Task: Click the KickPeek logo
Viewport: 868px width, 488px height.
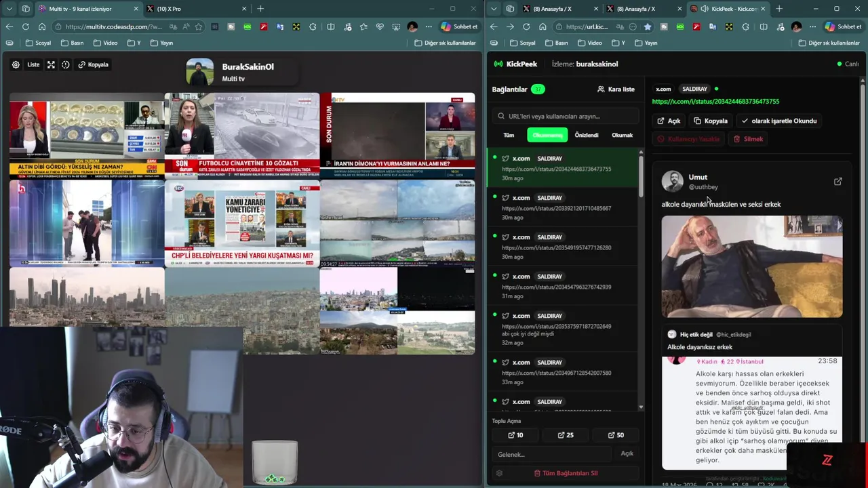Action: click(515, 64)
